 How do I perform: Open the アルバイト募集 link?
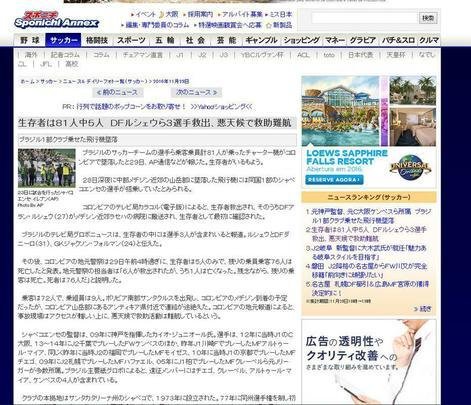(242, 15)
